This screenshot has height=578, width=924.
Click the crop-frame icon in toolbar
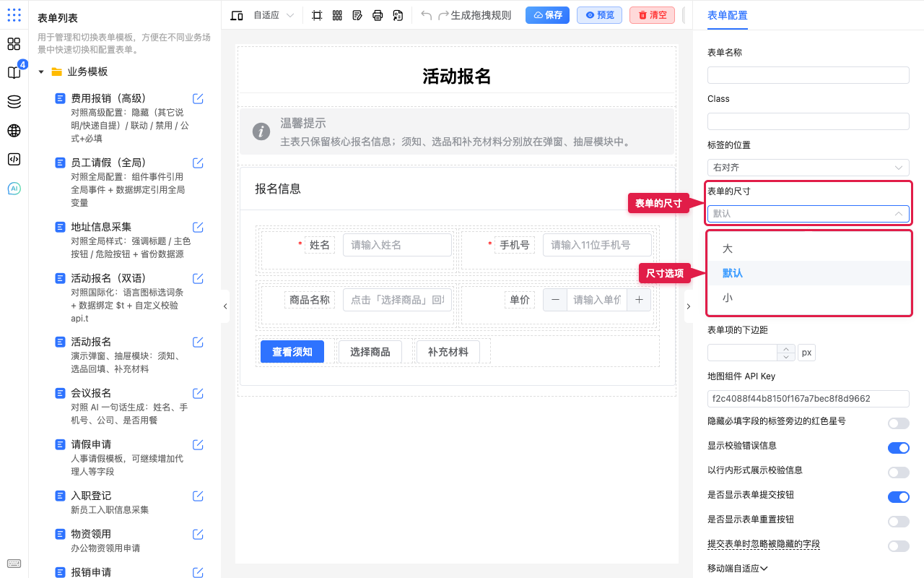pos(317,15)
